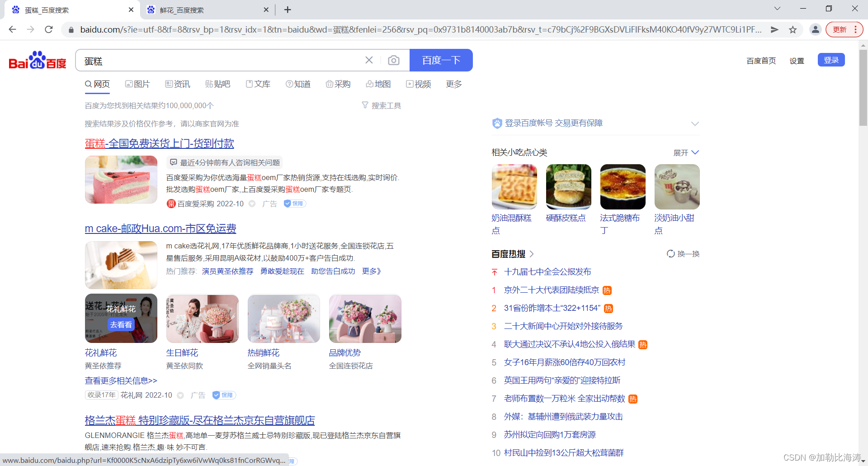The height and width of the screenshot is (466, 868).
Task: Open the 视频 tab
Action: 418,84
